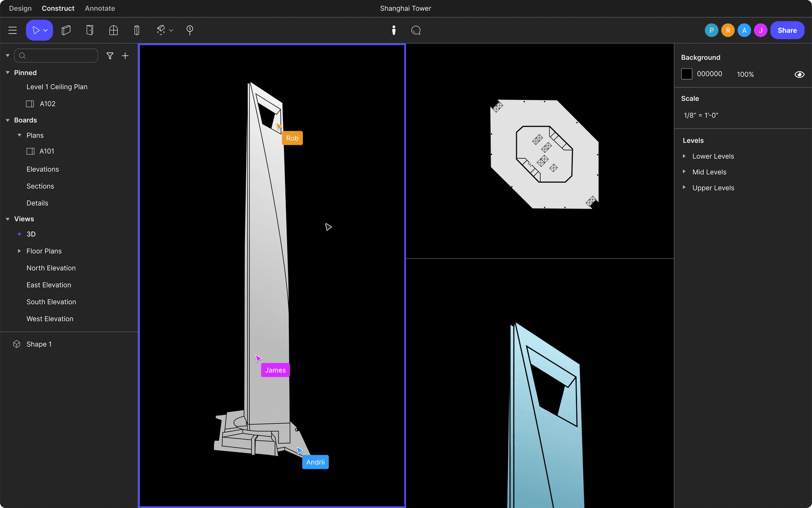Expand the Floor Plans view group
812x508 pixels.
coord(19,251)
